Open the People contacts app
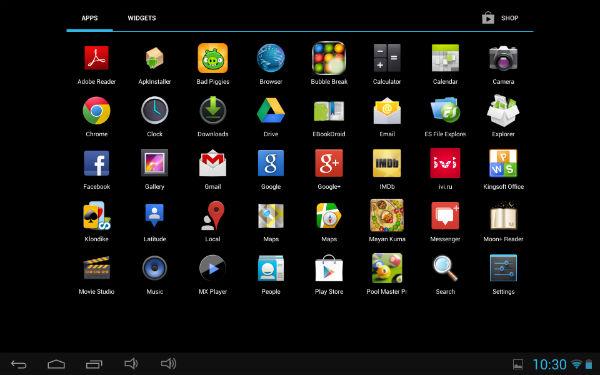The width and height of the screenshot is (600, 375). [271, 268]
